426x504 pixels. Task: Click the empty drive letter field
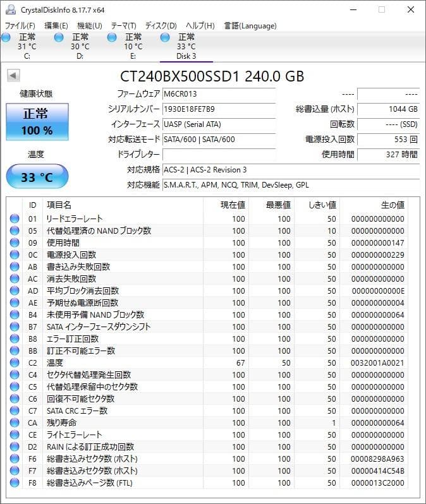click(x=219, y=155)
